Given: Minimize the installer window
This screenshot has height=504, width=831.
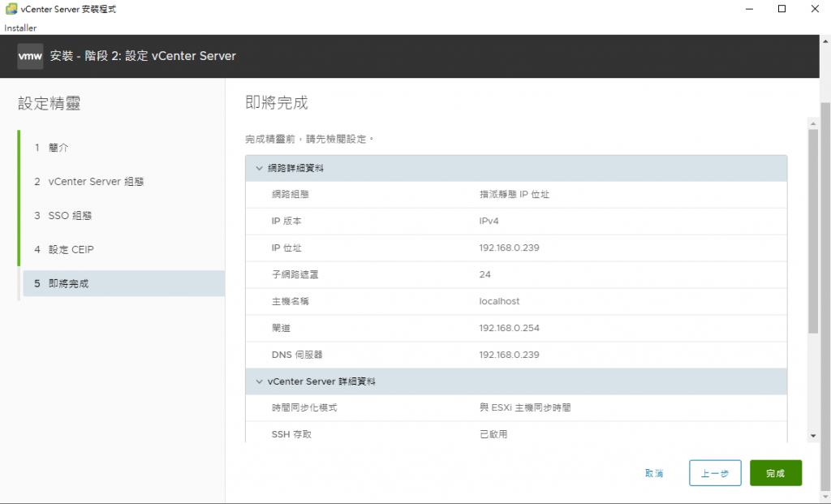Looking at the screenshot, I should pyautogui.click(x=749, y=9).
